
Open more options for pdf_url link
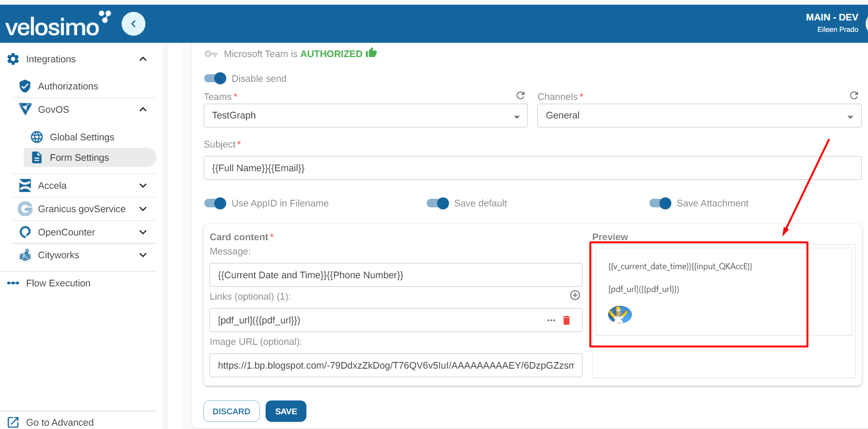click(551, 321)
